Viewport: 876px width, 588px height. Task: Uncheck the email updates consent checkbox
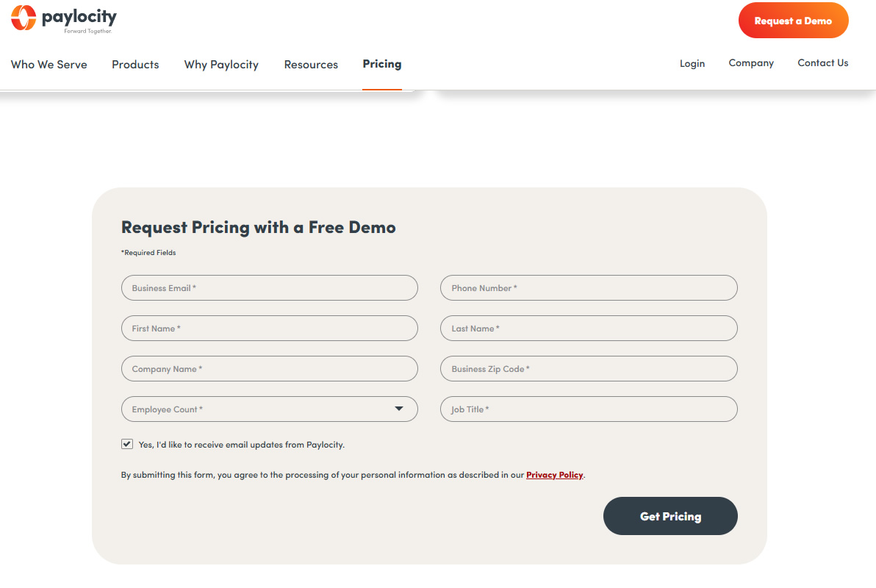127,443
